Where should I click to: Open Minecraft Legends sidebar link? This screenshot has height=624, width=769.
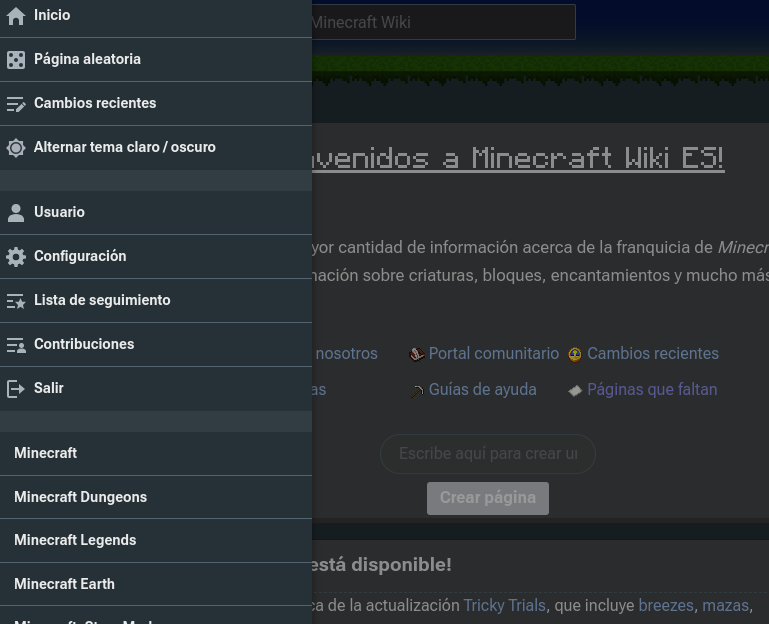pos(156,541)
